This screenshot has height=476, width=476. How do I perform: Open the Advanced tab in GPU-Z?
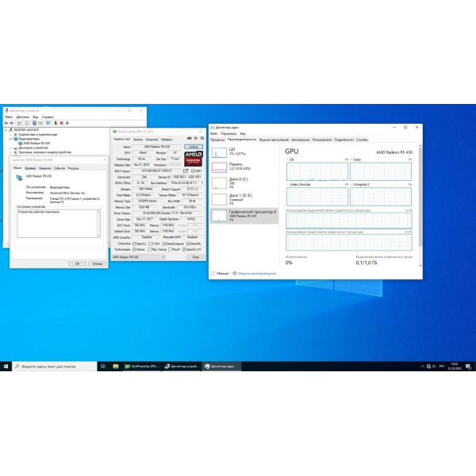(152, 140)
